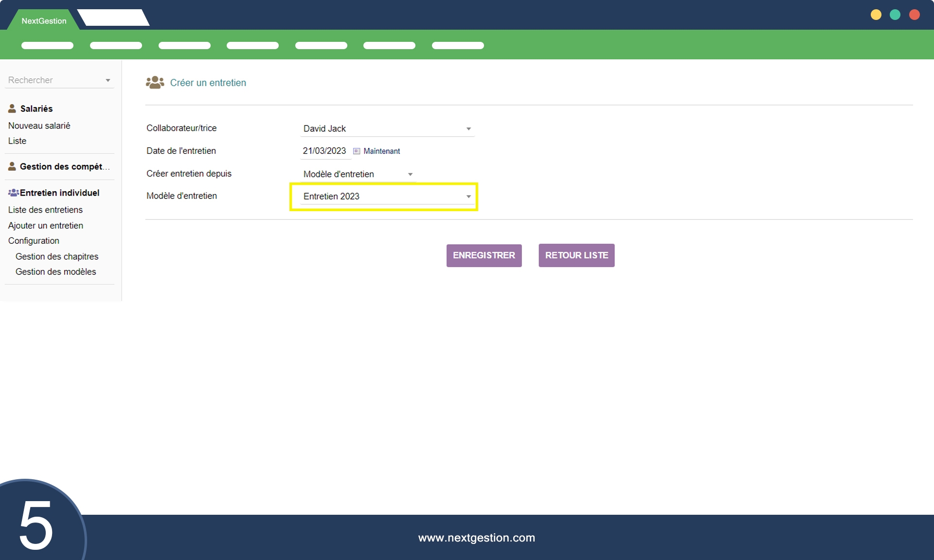Open Liste des entretiens in sidebar
The height and width of the screenshot is (560, 934).
point(45,210)
